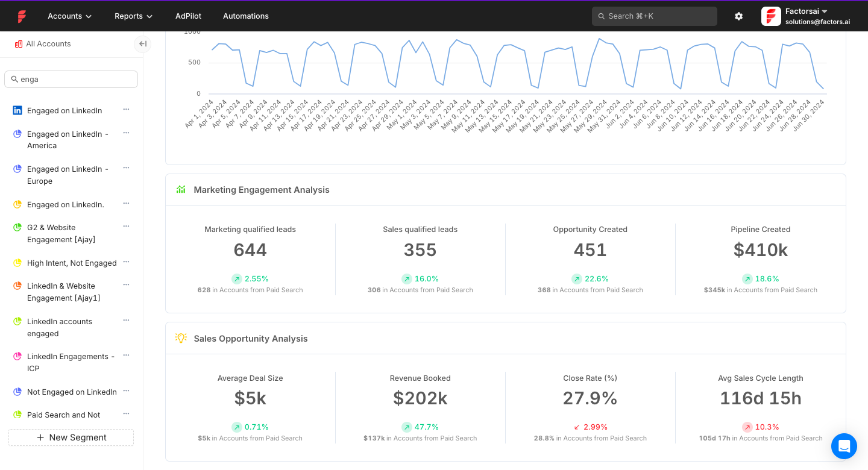868x470 pixels.
Task: Click Marketing qualified leads value 644
Action: click(x=250, y=250)
